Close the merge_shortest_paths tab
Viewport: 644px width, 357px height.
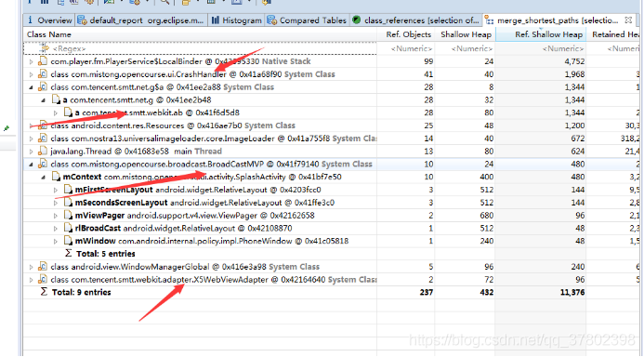[x=628, y=20]
